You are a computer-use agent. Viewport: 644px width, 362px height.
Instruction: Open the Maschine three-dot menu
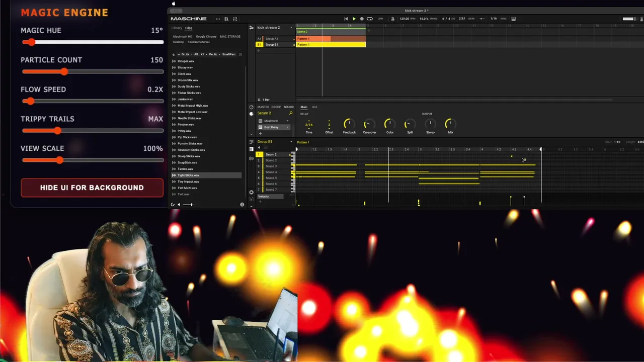point(218,19)
